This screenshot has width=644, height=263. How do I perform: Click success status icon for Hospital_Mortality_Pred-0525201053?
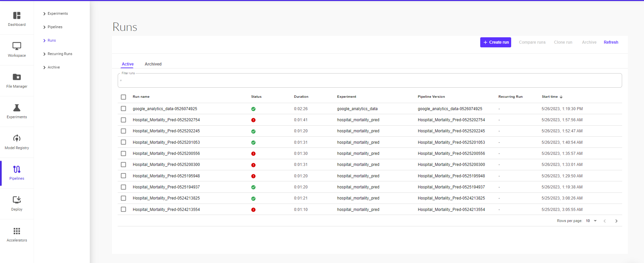253,142
